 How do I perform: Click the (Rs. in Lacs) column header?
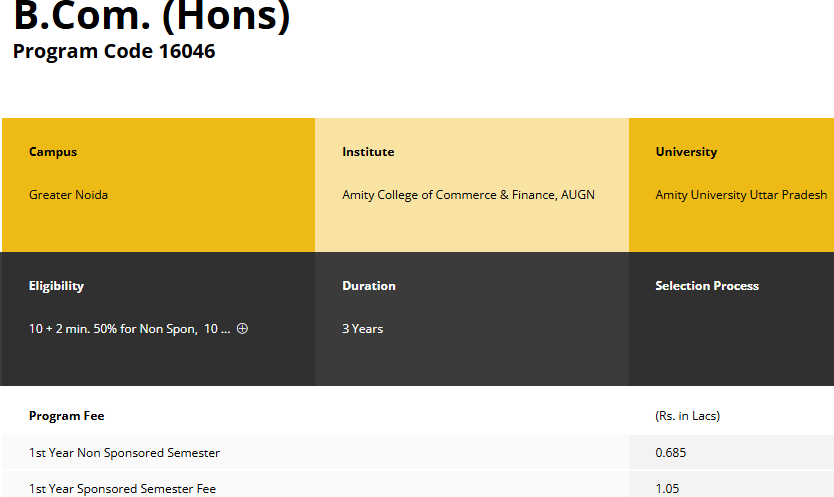click(687, 416)
